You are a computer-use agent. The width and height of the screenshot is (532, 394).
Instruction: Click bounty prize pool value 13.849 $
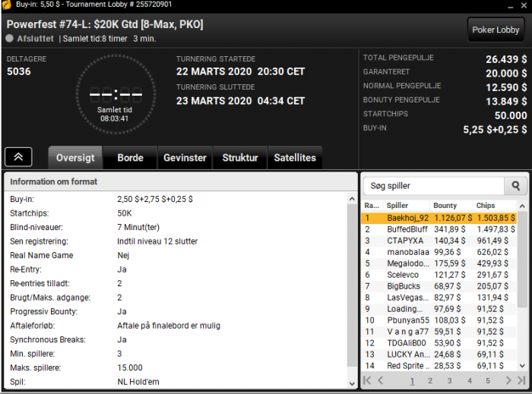(x=506, y=101)
